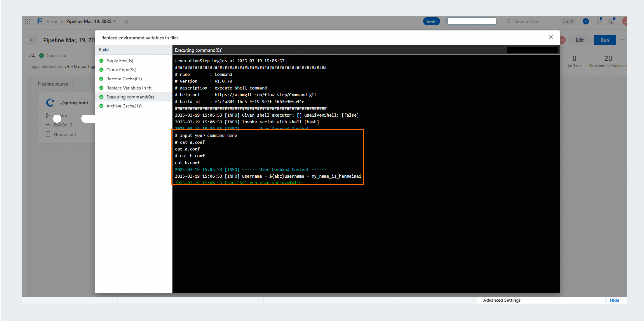This screenshot has height=322, width=644.
Task: Close the log dialog with X
Action: 551,37
